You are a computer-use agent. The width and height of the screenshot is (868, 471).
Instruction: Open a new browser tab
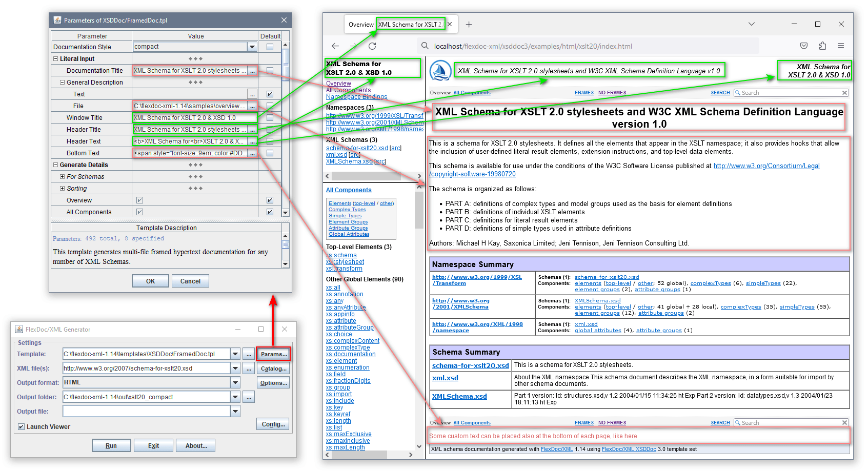pos(469,24)
